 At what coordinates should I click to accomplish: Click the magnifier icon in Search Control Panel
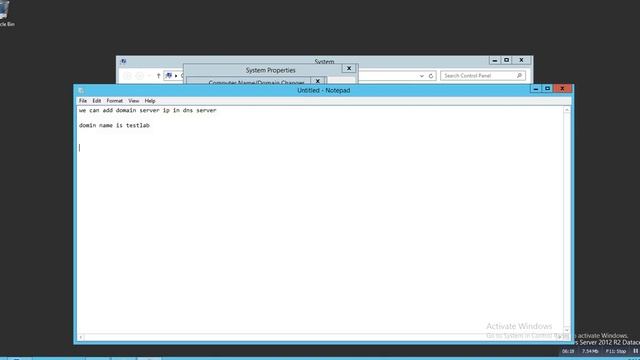pyautogui.click(x=519, y=76)
